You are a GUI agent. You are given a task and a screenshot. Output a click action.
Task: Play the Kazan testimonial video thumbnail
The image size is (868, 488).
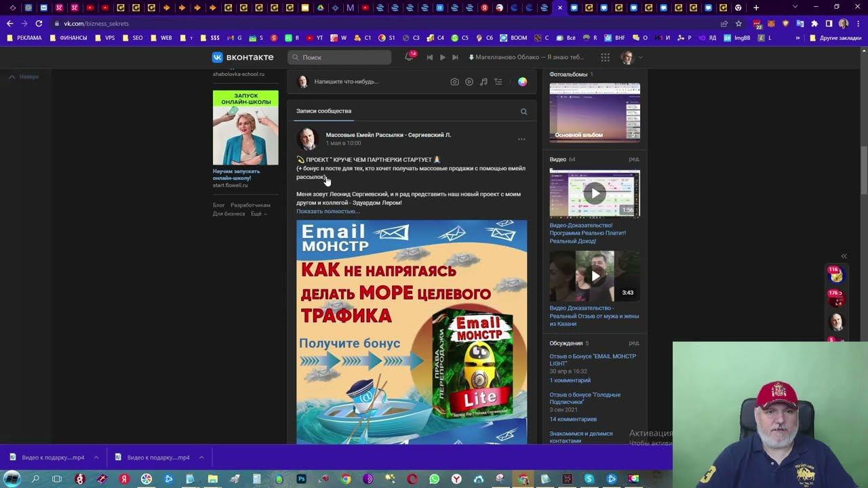595,276
